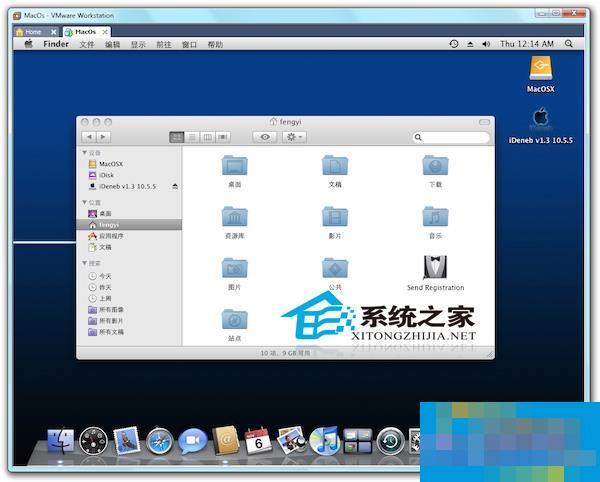Viewport: 600px width, 482px height.
Task: Open Dashboard from the Dock
Action: (x=93, y=441)
